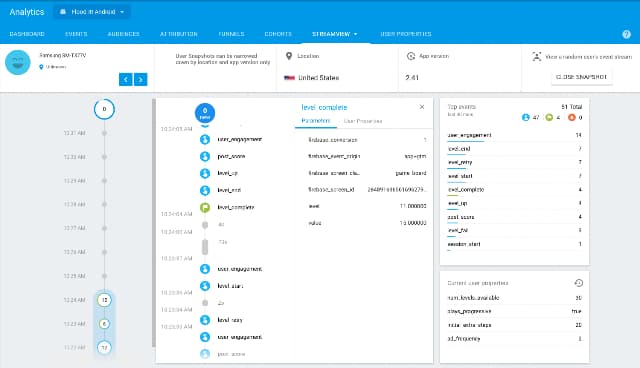Viewport: 640px width, 368px height.
Task: Open the help question mark icon
Action: (x=626, y=34)
